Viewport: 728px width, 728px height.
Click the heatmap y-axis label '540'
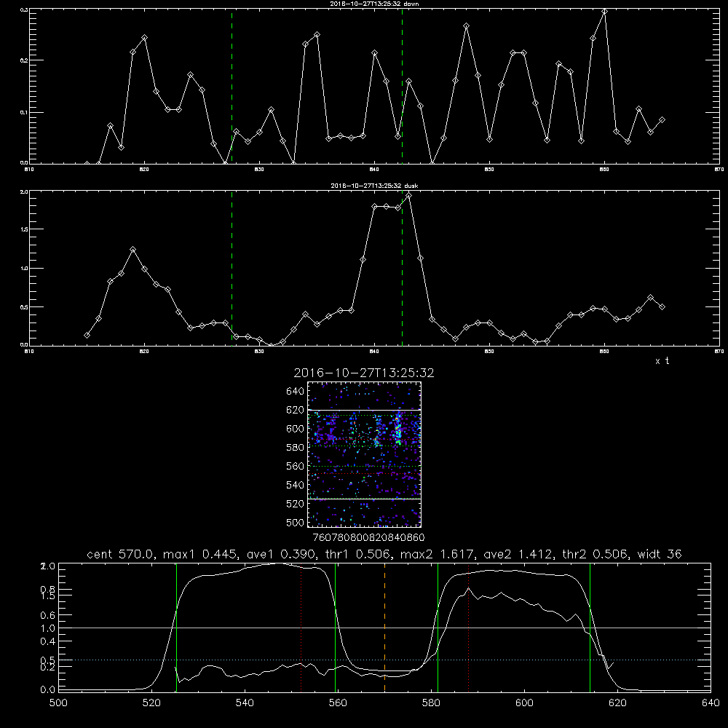click(x=296, y=485)
